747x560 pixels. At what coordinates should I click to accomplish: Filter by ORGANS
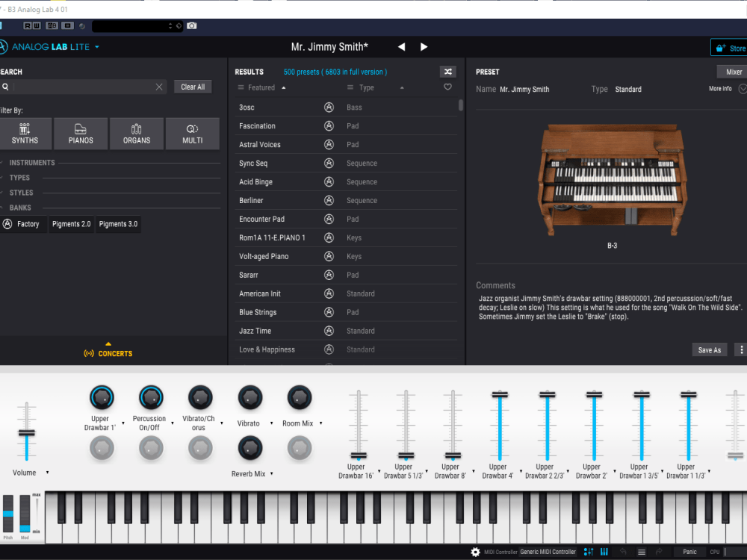pos(136,134)
